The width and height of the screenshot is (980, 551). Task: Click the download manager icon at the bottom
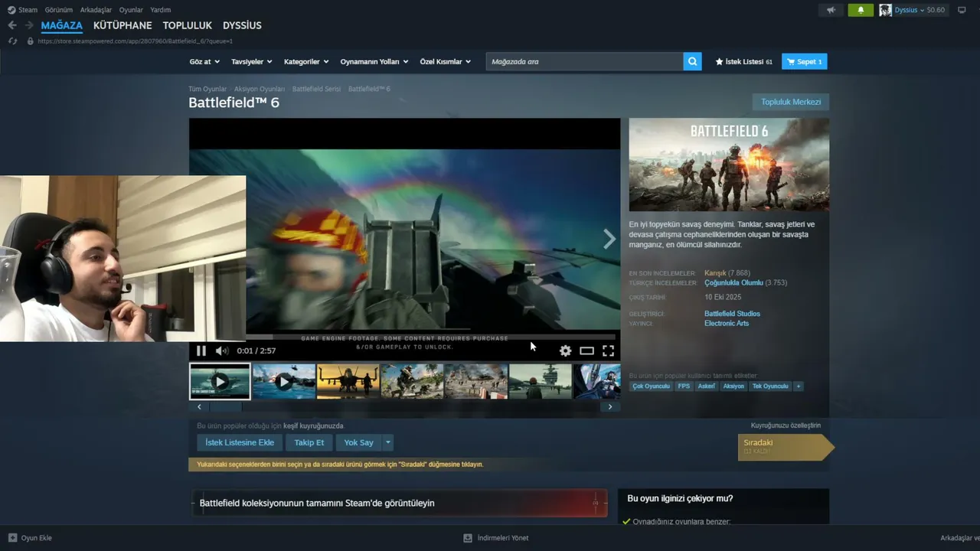[x=468, y=538]
